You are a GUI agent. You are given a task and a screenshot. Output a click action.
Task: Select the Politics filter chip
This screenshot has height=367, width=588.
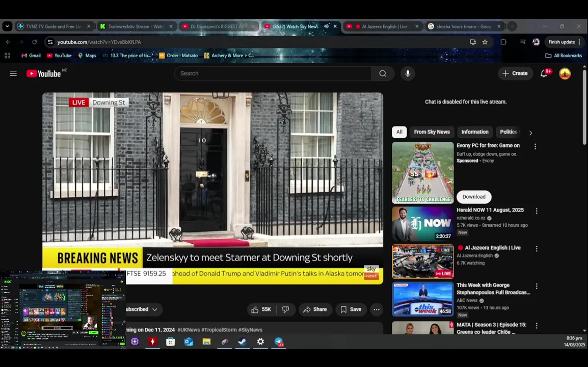[509, 132]
